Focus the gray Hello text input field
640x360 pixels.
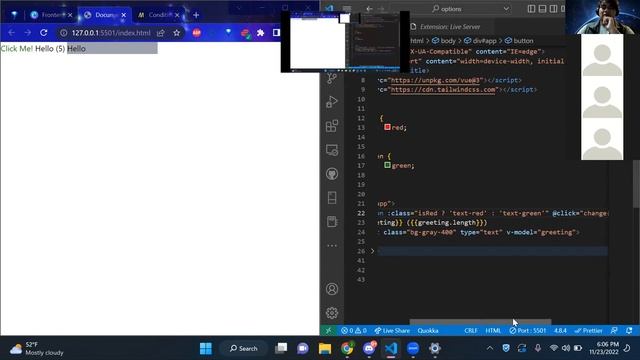click(112, 49)
